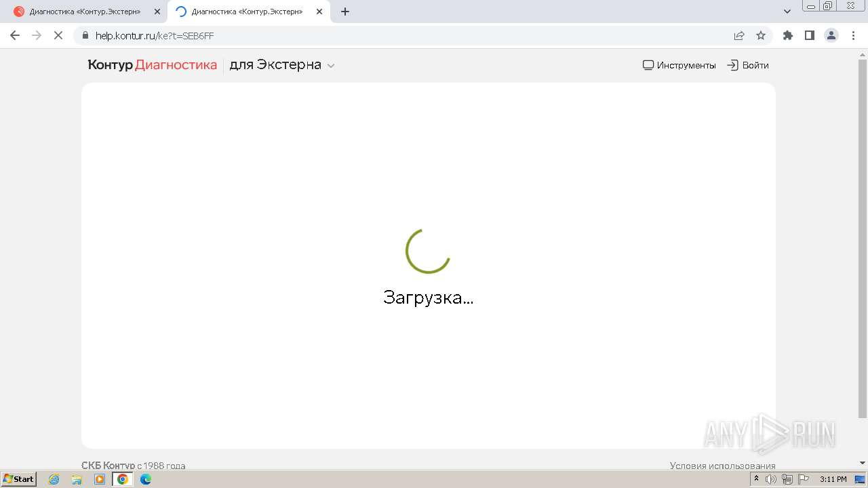Click the monitor icon after the taskbar clock

click(x=860, y=479)
